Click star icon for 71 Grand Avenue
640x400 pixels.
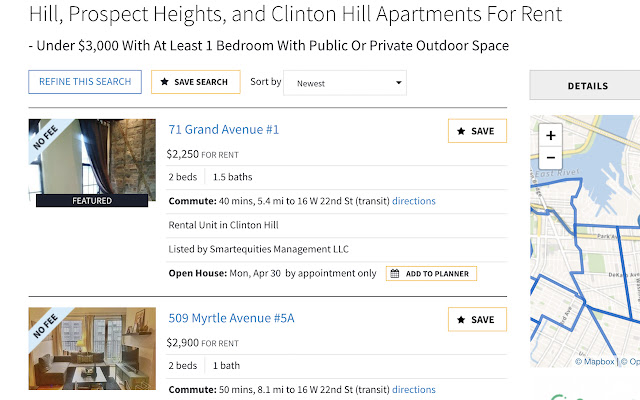pos(461,131)
